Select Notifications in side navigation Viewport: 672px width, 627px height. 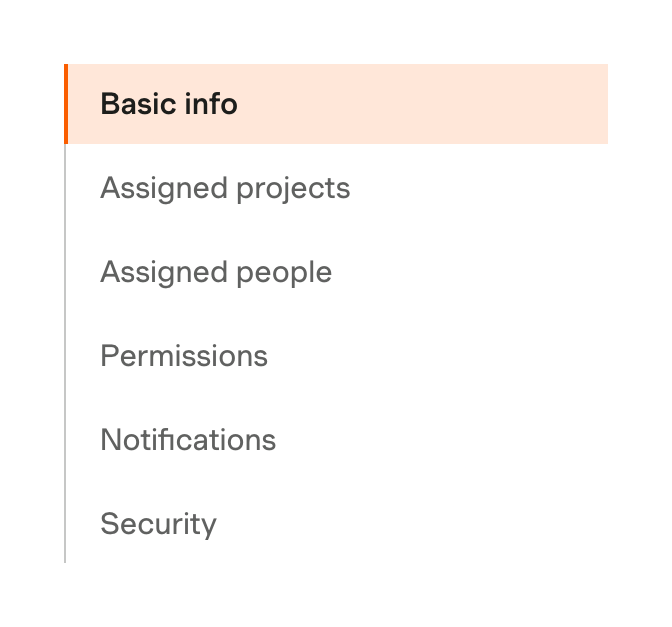188,440
